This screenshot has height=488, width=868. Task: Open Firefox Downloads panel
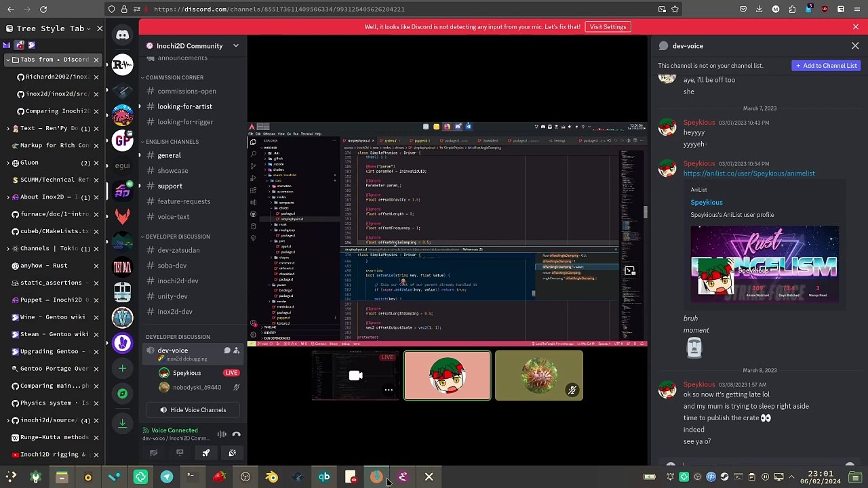pyautogui.click(x=759, y=9)
